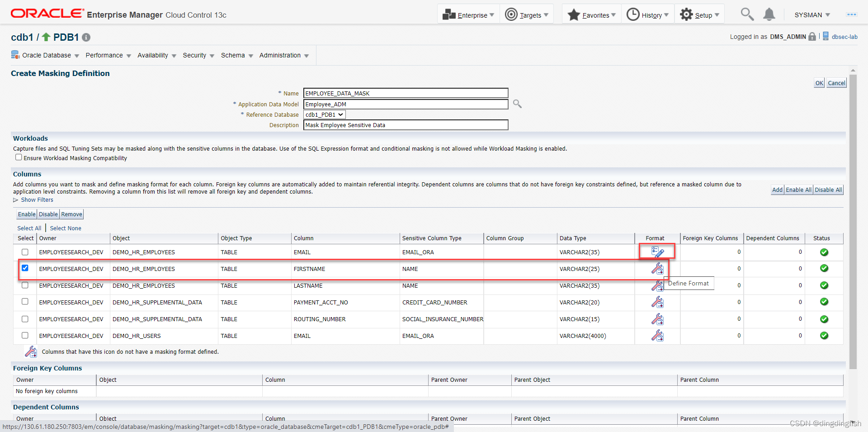The width and height of the screenshot is (868, 432).
Task: Click lock icon next to DMS_ADMIN
Action: (x=812, y=37)
